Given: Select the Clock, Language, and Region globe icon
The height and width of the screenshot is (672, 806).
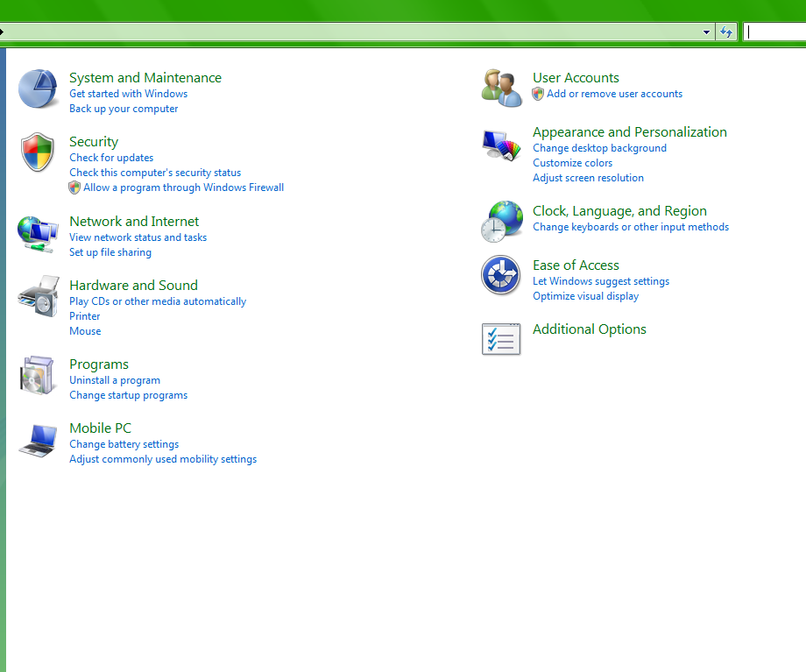Looking at the screenshot, I should coord(500,221).
